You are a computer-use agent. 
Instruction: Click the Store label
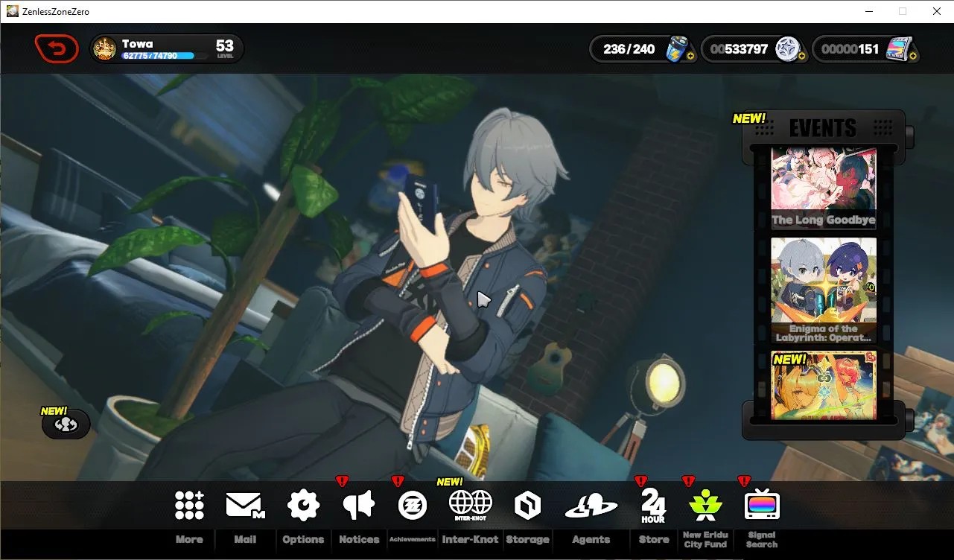654,540
